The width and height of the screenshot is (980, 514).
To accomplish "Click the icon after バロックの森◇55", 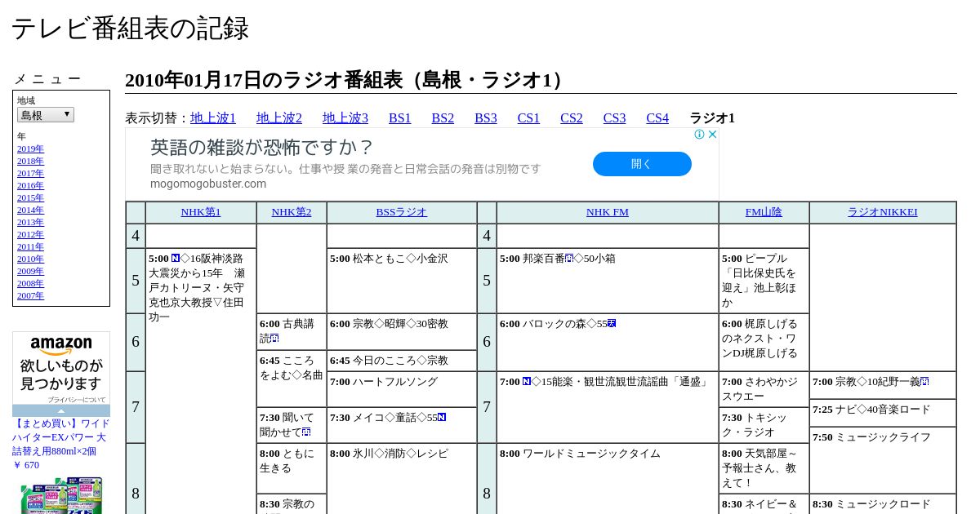I will pos(612,324).
